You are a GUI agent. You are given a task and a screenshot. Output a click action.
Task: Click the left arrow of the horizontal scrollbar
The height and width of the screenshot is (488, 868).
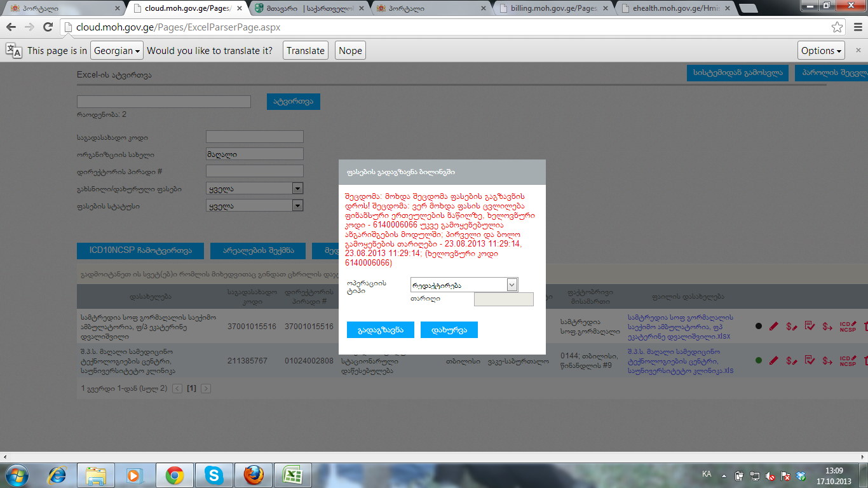(x=6, y=457)
